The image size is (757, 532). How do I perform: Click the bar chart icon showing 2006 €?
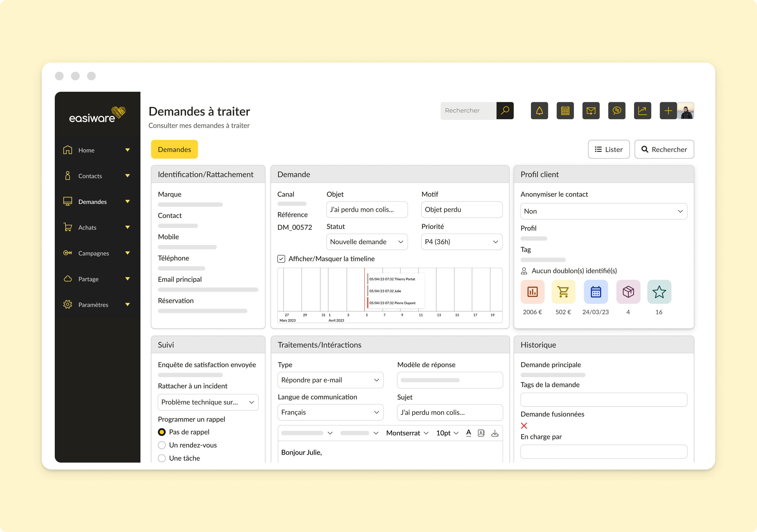click(x=532, y=292)
